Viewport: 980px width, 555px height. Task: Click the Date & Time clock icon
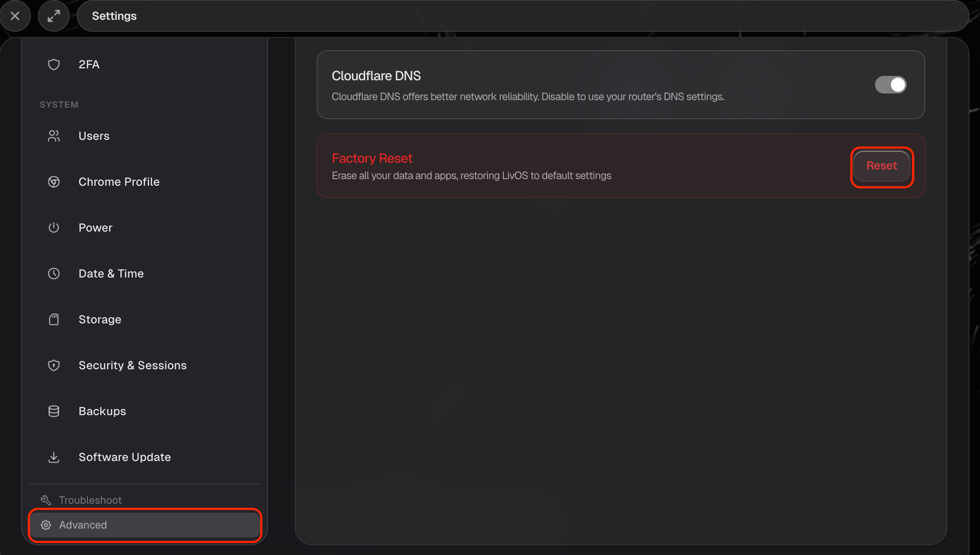point(54,274)
